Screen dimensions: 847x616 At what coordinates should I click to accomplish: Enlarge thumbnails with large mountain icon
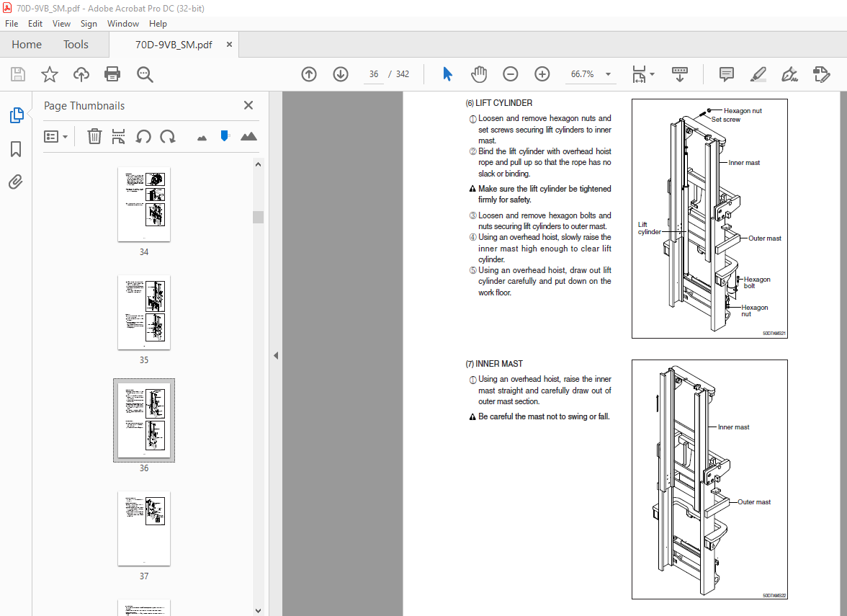[248, 136]
